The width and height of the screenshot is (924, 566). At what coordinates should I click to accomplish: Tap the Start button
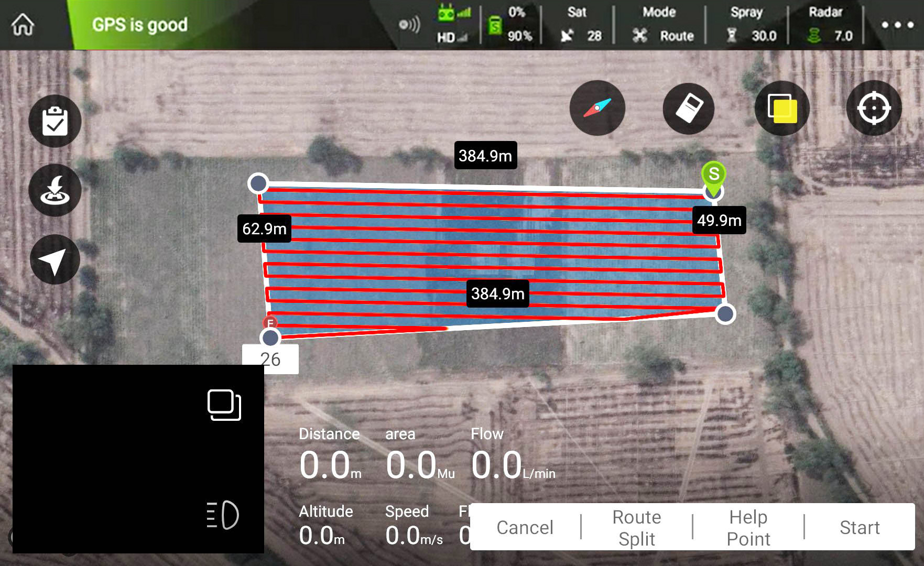[x=860, y=528]
